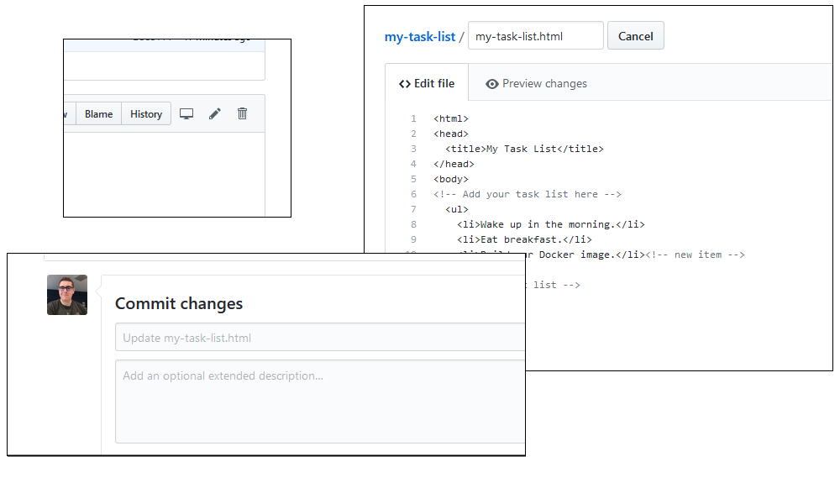
Task: Cancel editing my-task-list.html
Action: (x=636, y=35)
